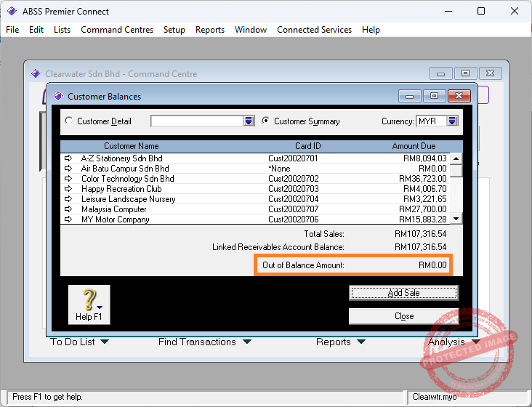Click the Out of Balance Amount RM0.00 value
Screen dimensions: 532x407
432,265
